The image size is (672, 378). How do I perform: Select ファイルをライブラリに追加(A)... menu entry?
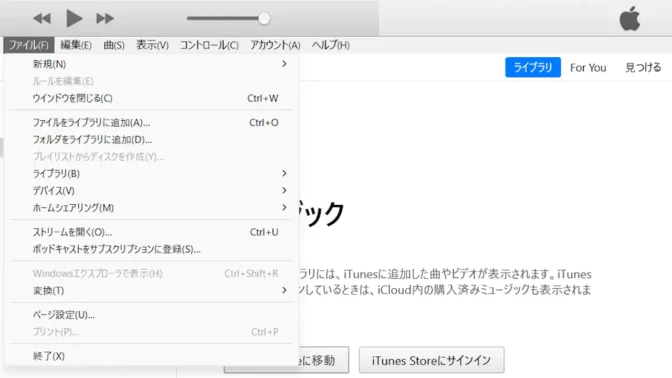pyautogui.click(x=151, y=123)
